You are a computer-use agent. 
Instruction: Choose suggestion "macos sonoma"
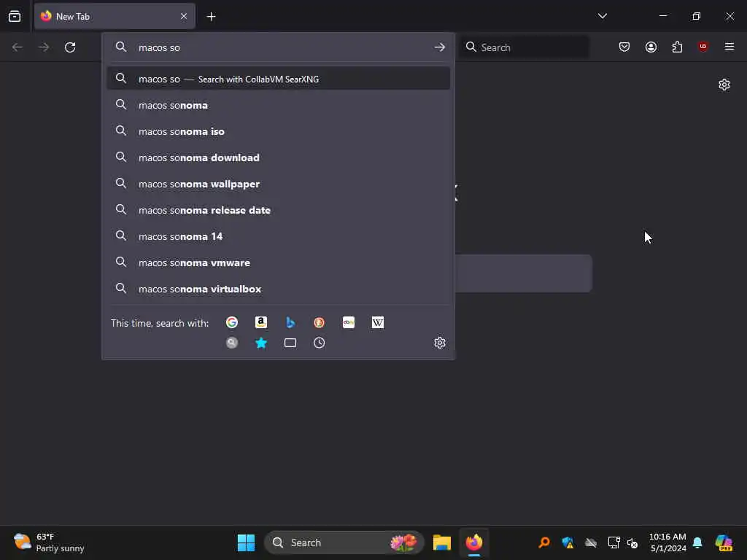point(278,105)
